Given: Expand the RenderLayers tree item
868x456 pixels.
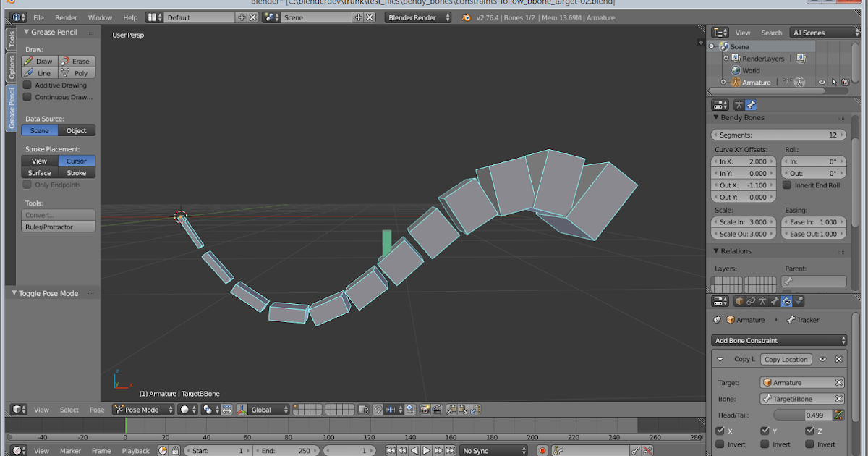Looking at the screenshot, I should click(726, 59).
